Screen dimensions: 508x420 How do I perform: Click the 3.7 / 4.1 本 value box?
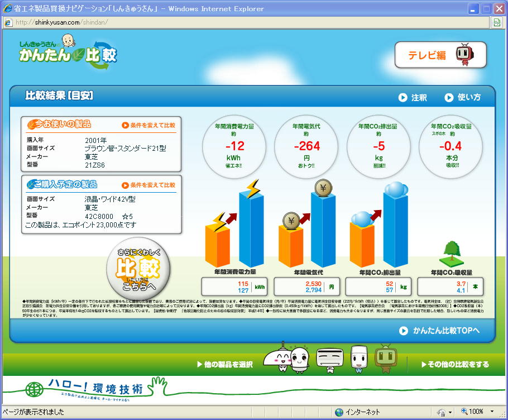click(x=451, y=287)
